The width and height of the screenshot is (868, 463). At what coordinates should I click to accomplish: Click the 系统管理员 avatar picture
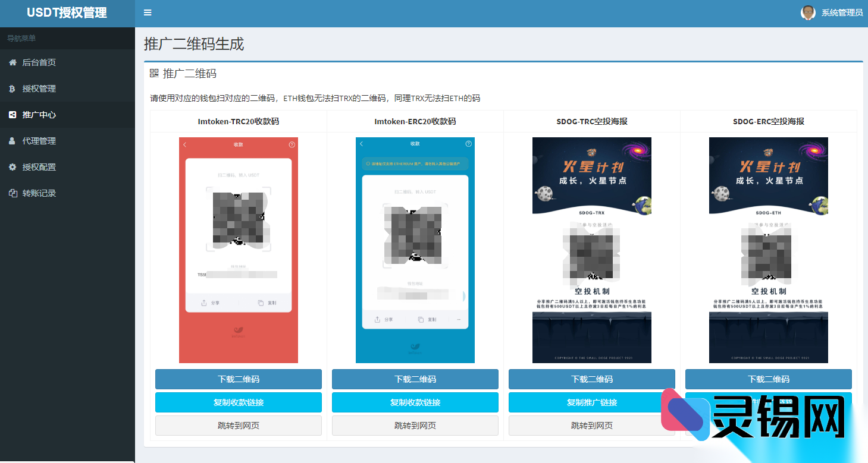[809, 12]
